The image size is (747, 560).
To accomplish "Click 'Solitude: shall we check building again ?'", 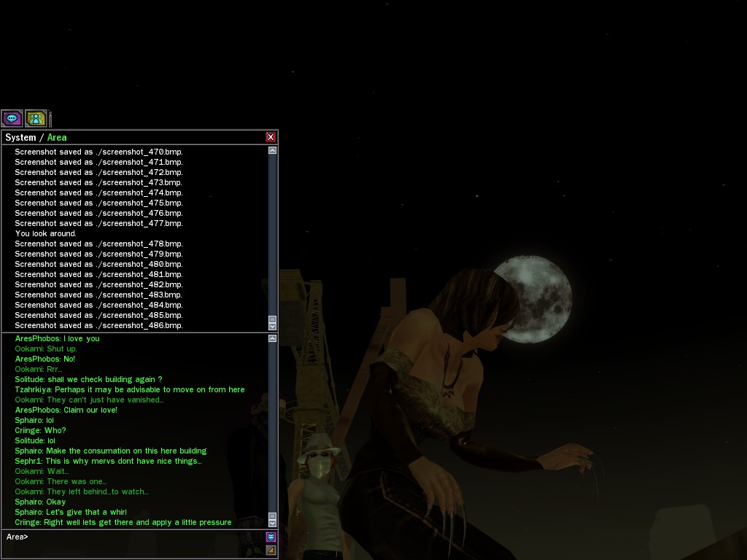I will pyautogui.click(x=88, y=379).
